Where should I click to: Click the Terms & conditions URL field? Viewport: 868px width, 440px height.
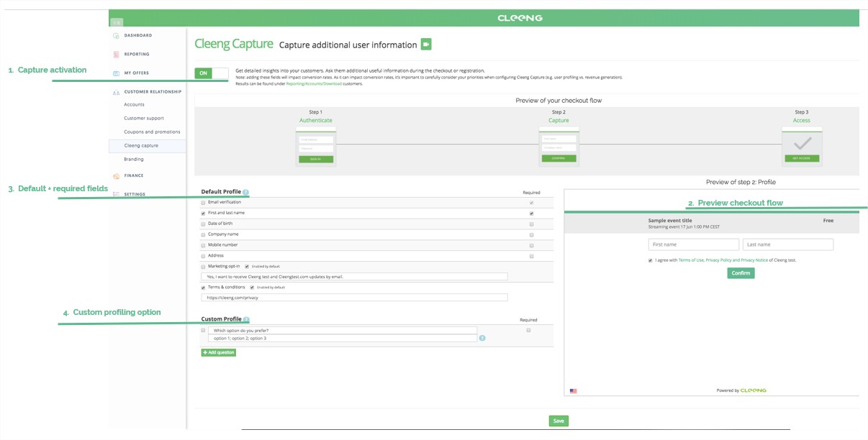(354, 298)
